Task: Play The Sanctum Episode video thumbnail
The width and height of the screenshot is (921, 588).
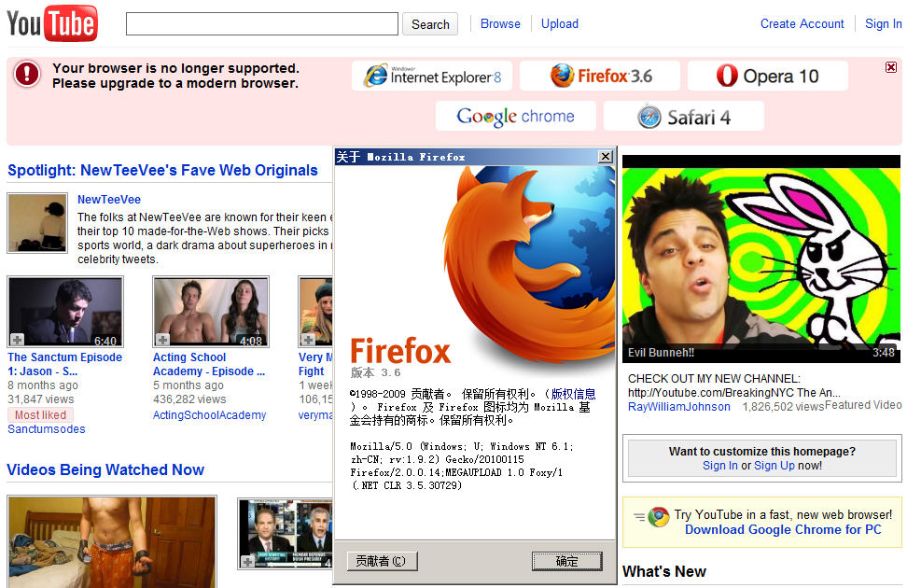Action: click(x=65, y=312)
